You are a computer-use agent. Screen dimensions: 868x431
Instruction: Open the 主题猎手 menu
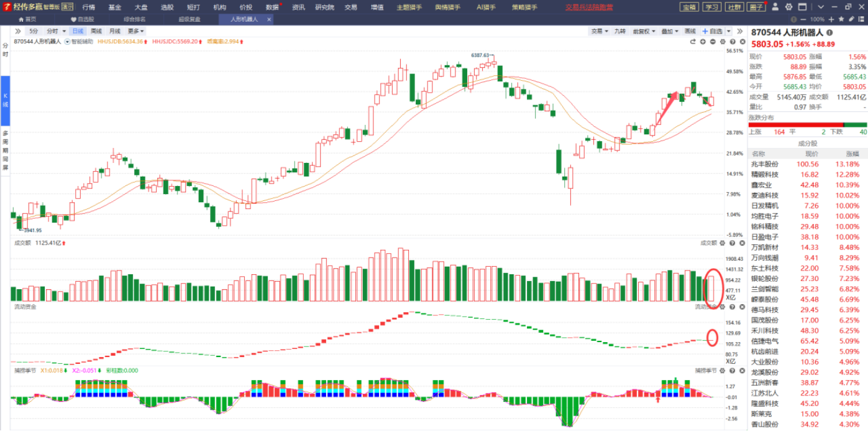(409, 7)
